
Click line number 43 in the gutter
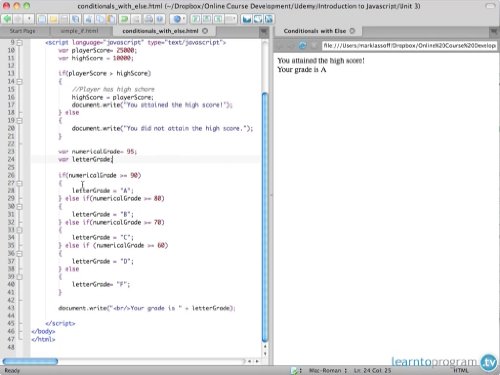click(11, 308)
